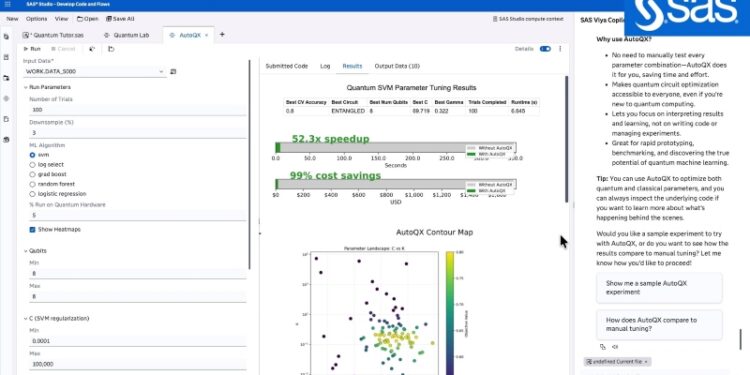Click the icon right of Copilot copy icon
Viewport: 750px width, 375px height.
click(x=615, y=347)
